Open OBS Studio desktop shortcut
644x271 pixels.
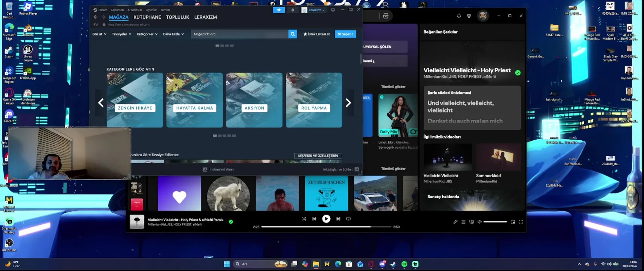(9, 245)
